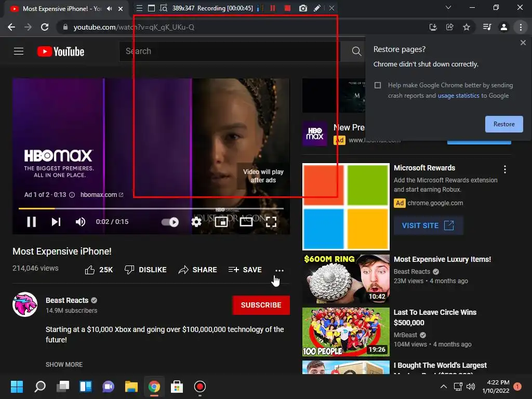Enable miniplayer mode

pyautogui.click(x=221, y=222)
